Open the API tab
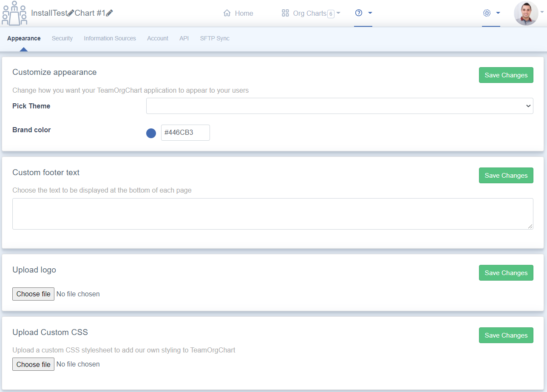Image resolution: width=547 pixels, height=392 pixels. point(184,38)
